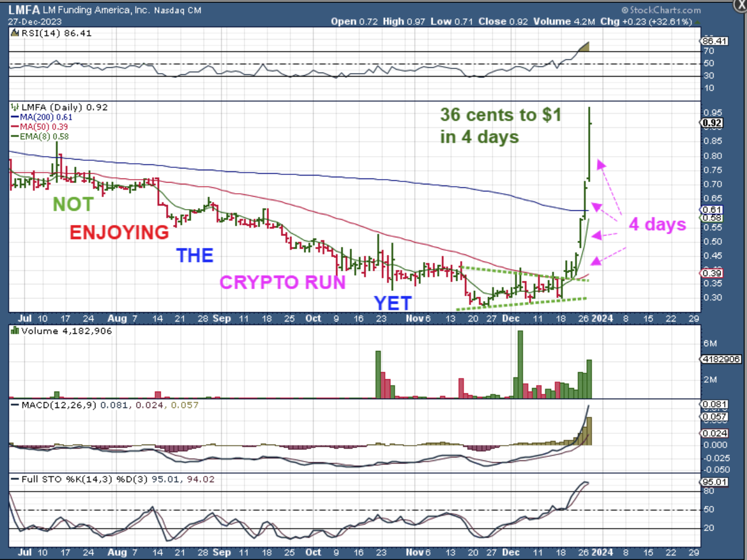
Task: Click the tallest green volume bar in December
Action: pyautogui.click(x=520, y=364)
